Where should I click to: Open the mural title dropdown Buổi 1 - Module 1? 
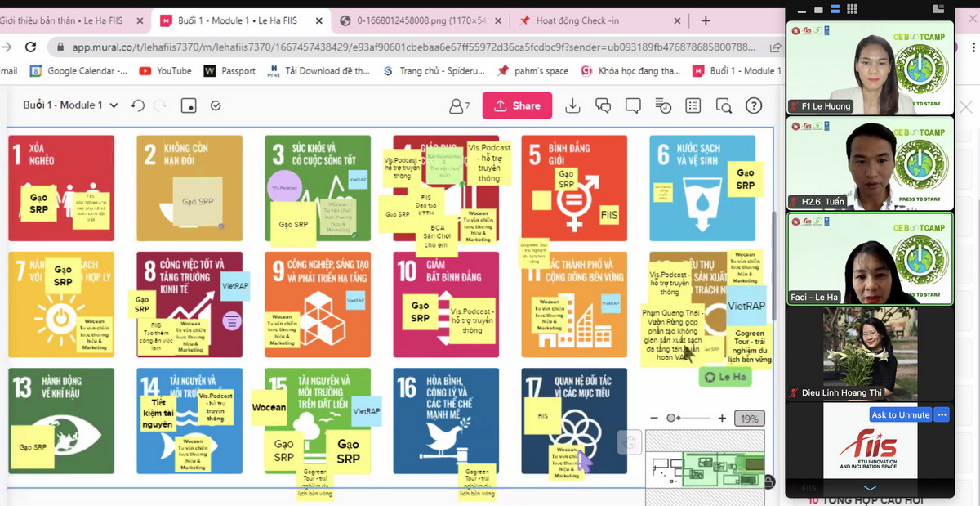[x=70, y=105]
